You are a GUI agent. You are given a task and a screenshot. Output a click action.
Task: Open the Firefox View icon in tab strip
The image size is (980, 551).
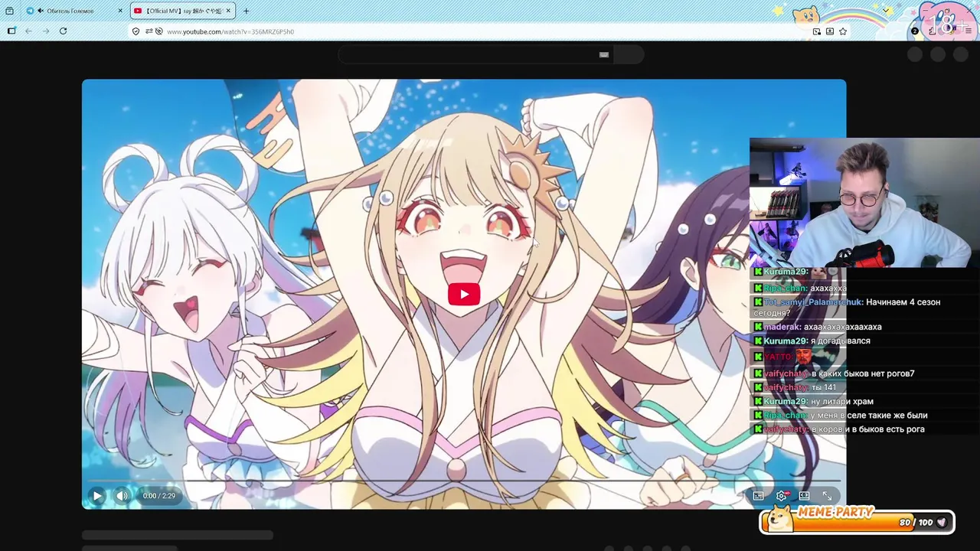pos(9,11)
